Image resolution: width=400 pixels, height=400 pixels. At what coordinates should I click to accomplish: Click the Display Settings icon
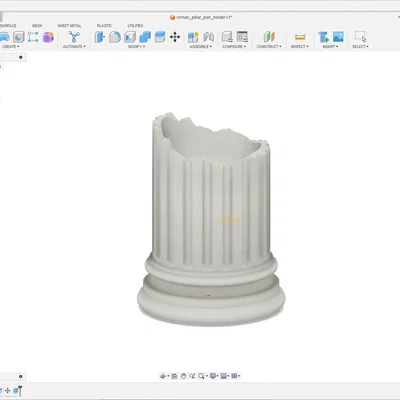pyautogui.click(x=213, y=376)
